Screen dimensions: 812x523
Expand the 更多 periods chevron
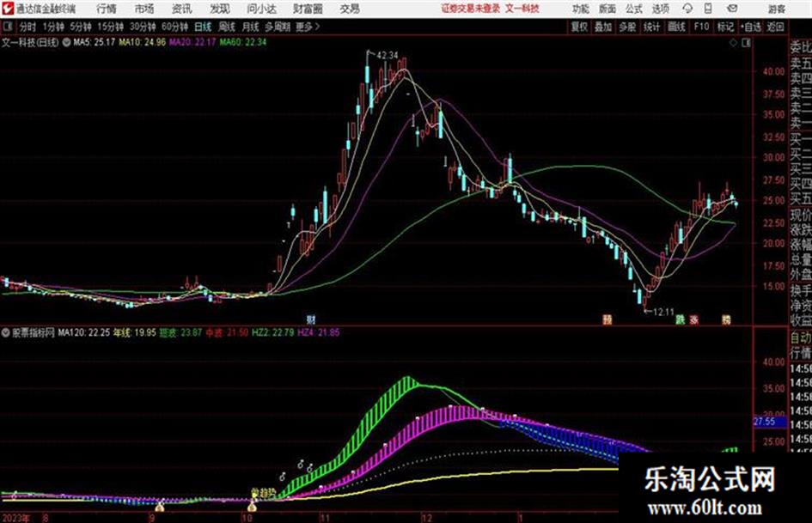(317, 27)
